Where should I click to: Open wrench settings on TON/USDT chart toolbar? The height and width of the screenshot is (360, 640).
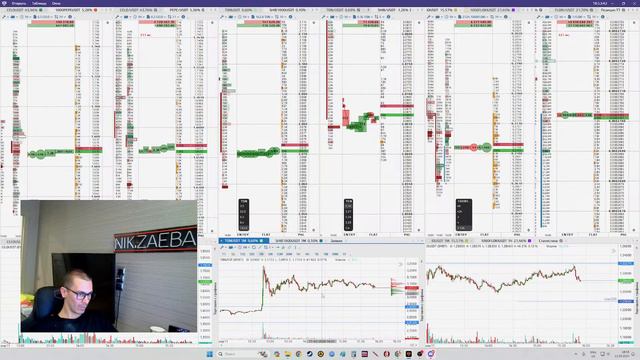(x=222, y=247)
